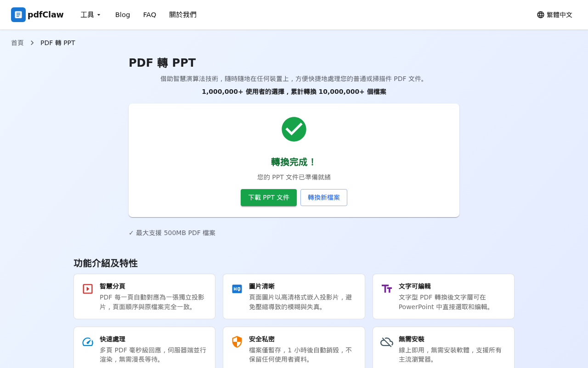Click the 無需安裝 cloud icon
Screen dimensions: 588x368
pyautogui.click(x=386, y=342)
